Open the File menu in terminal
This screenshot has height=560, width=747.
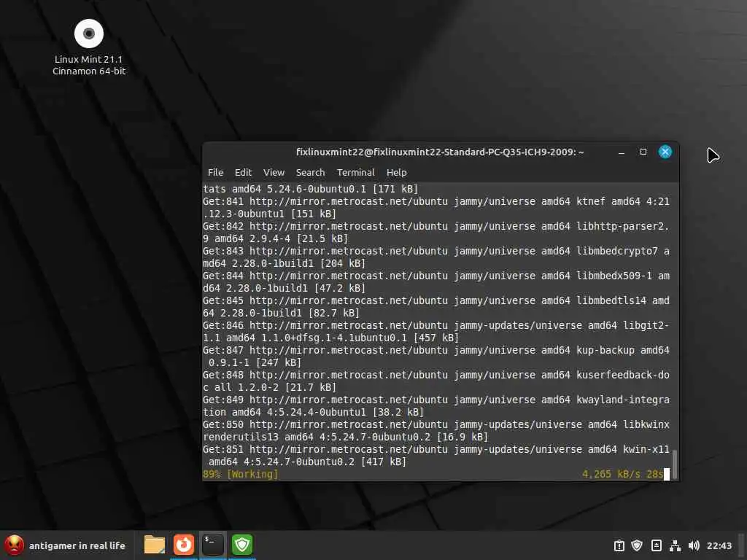pos(215,172)
